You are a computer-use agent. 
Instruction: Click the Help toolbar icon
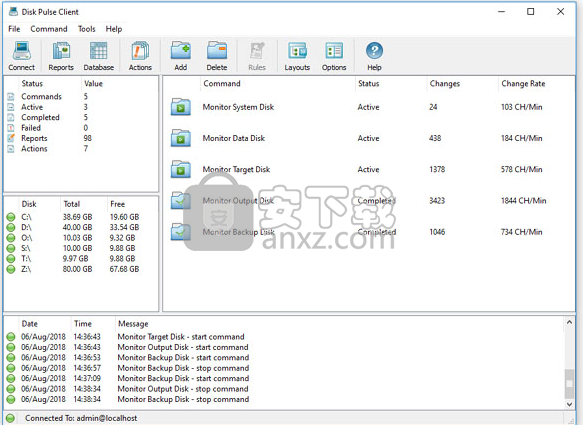point(374,56)
